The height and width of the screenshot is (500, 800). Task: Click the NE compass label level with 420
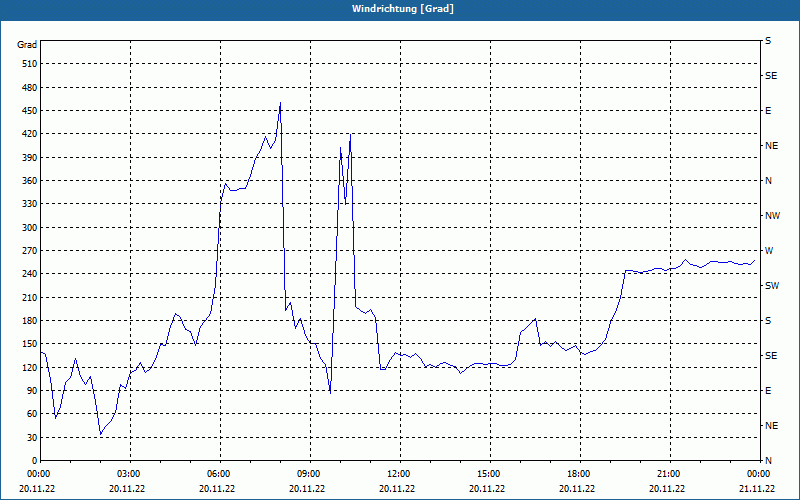coord(771,146)
